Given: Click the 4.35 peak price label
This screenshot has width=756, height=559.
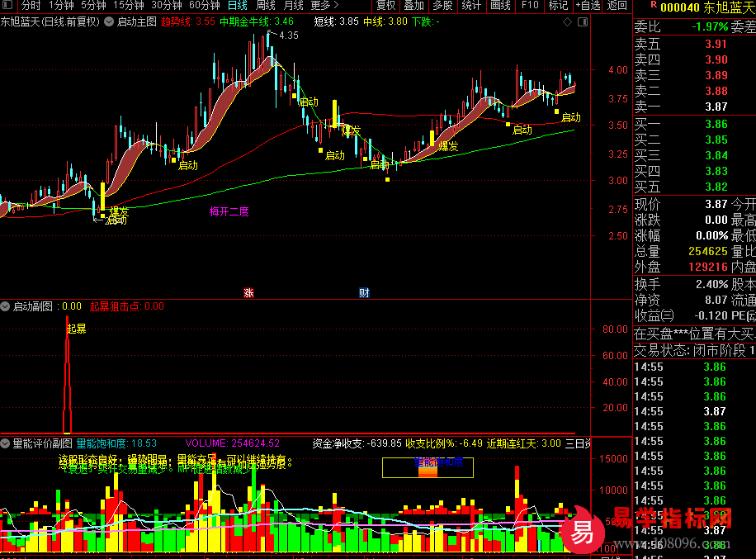Looking at the screenshot, I should pos(289,36).
